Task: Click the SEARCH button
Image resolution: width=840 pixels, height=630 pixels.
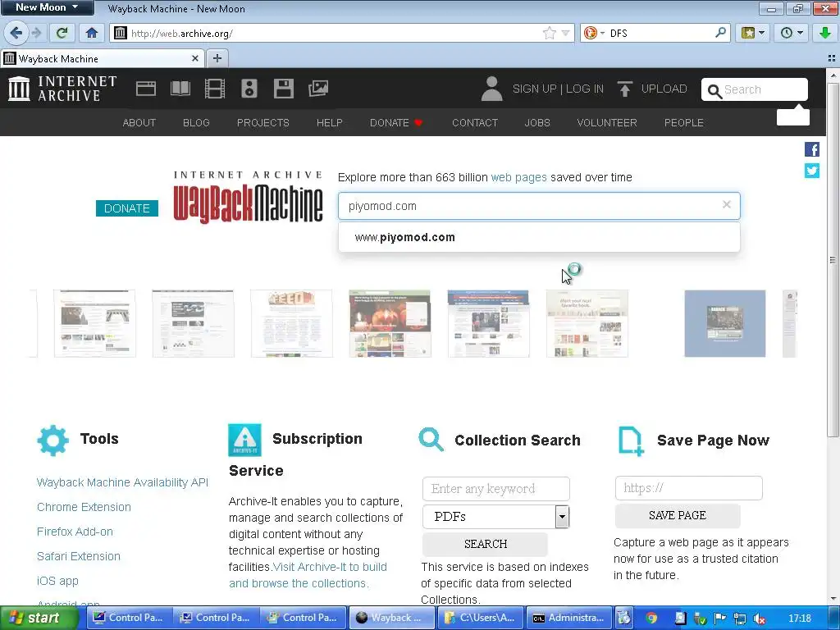Action: tap(486, 545)
